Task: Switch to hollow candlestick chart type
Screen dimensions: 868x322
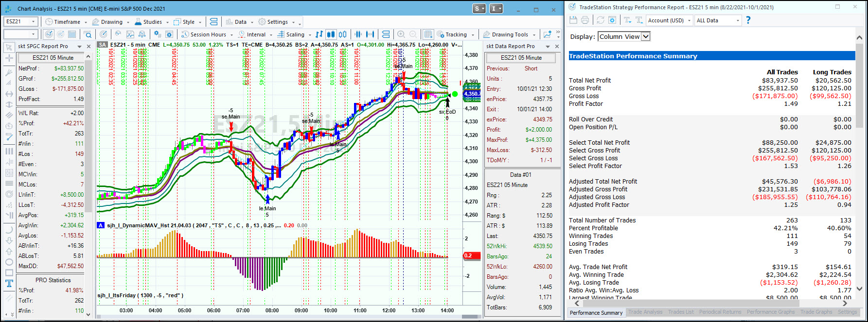Action: tap(343, 34)
